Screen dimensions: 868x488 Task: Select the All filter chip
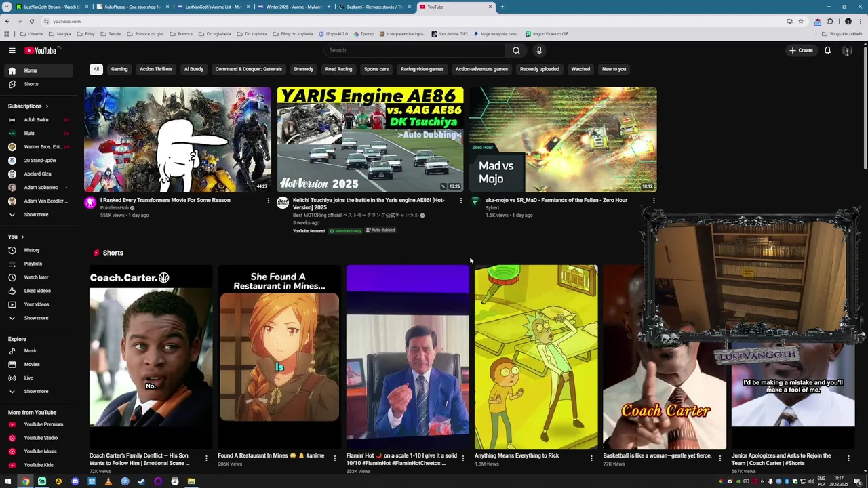coord(96,69)
